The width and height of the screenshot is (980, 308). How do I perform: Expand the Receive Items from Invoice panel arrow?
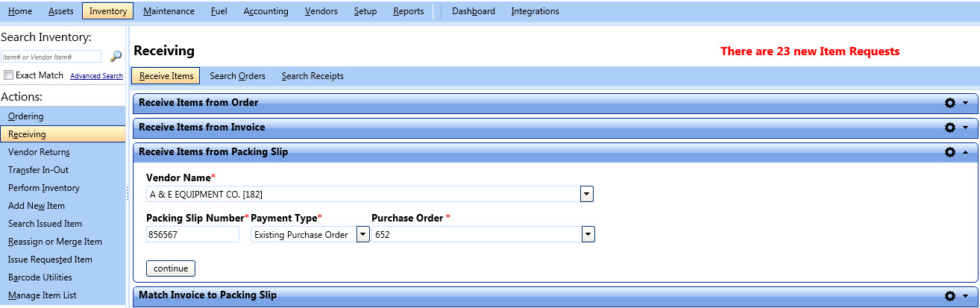(966, 128)
